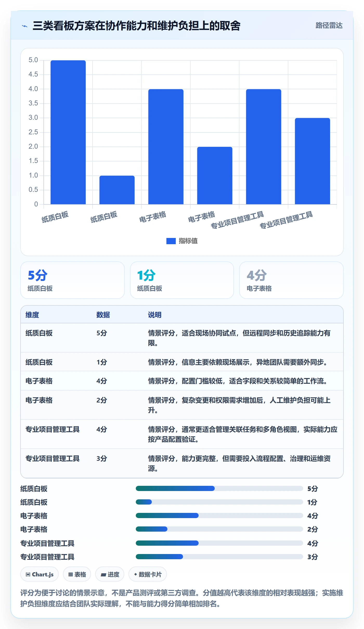This screenshot has width=364, height=629.
Task: Click the 指标值 legend label
Action: point(188,241)
